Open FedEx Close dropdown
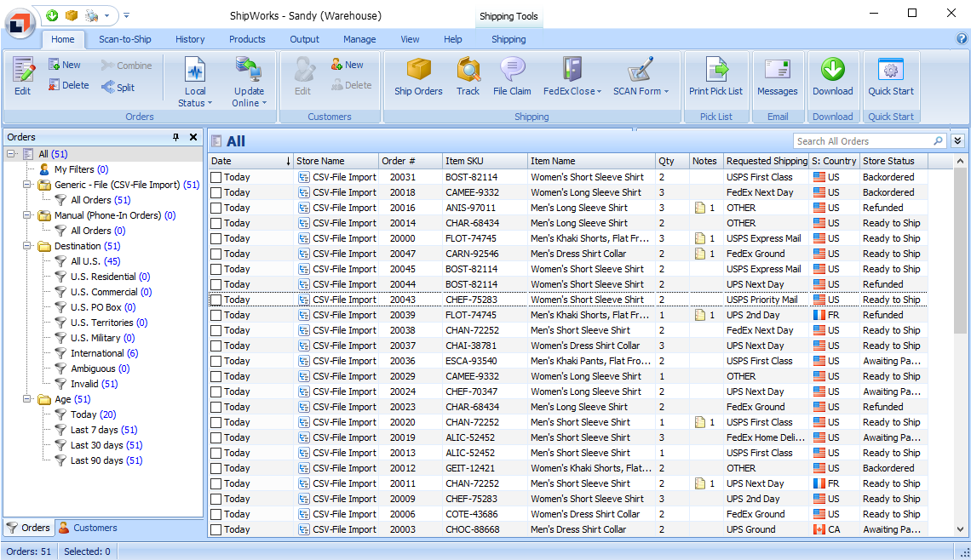This screenshot has width=971, height=560. point(572,76)
